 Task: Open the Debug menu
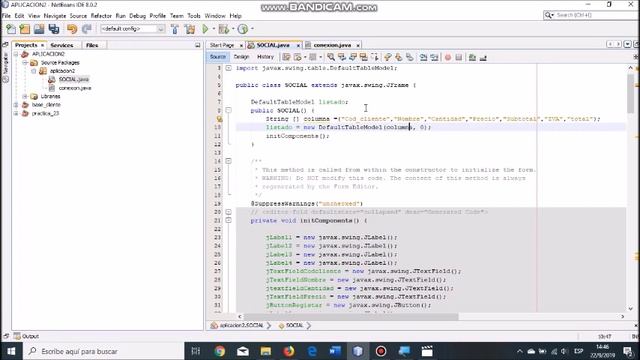coord(138,16)
